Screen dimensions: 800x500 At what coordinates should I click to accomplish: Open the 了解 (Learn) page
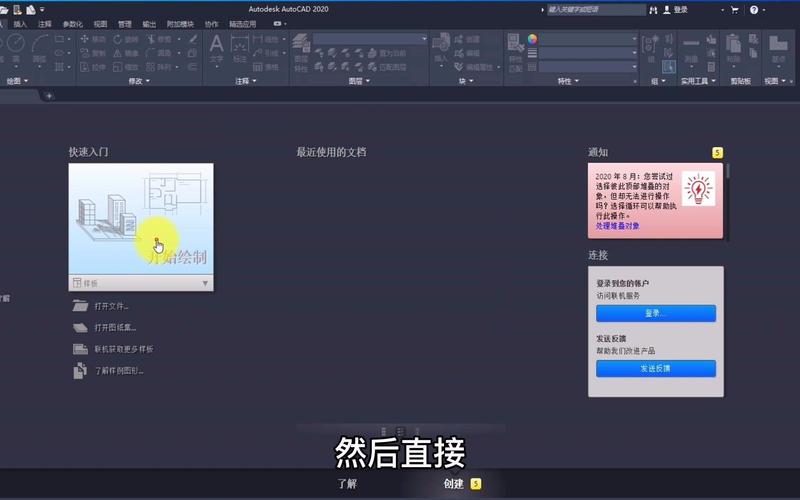tap(347, 484)
